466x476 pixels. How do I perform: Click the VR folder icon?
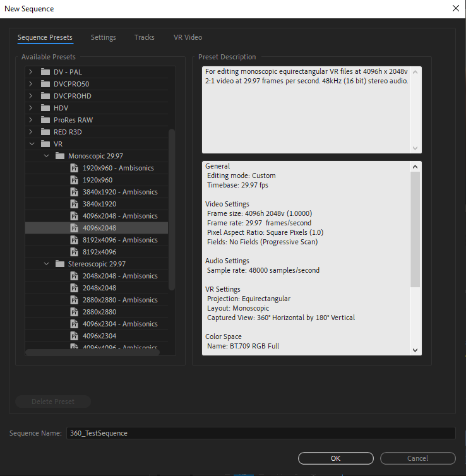tap(45, 144)
